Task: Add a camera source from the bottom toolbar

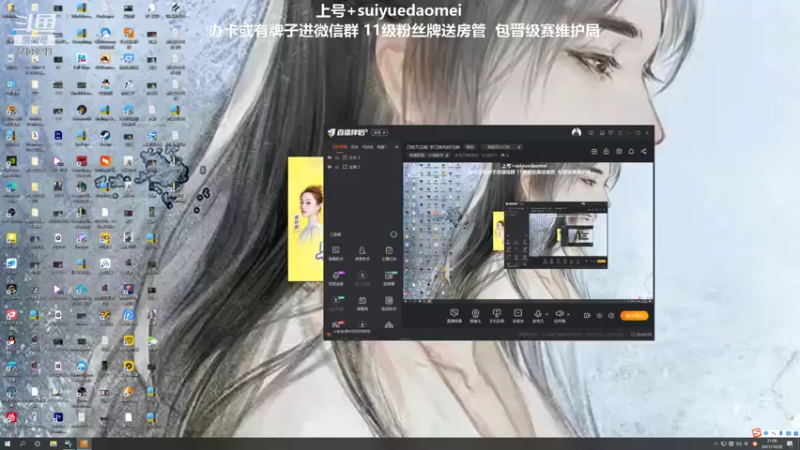Action: [475, 315]
